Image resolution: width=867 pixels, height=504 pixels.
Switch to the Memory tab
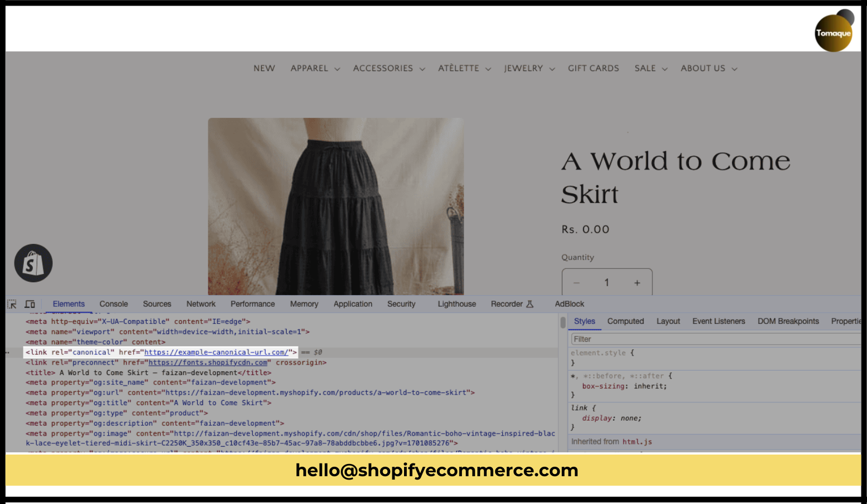pos(304,304)
